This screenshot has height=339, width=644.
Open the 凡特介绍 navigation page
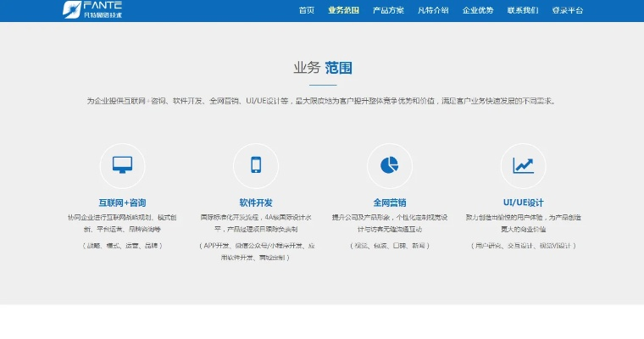tap(433, 11)
